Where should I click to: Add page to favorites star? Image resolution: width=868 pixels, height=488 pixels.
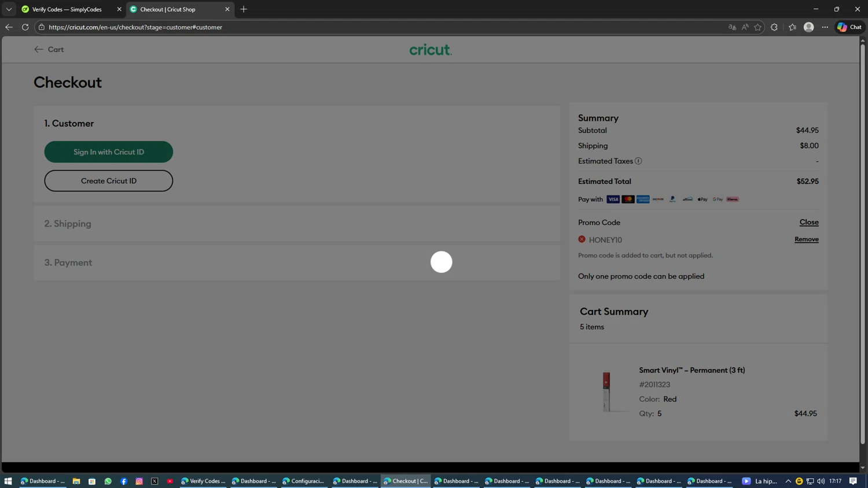pyautogui.click(x=757, y=27)
